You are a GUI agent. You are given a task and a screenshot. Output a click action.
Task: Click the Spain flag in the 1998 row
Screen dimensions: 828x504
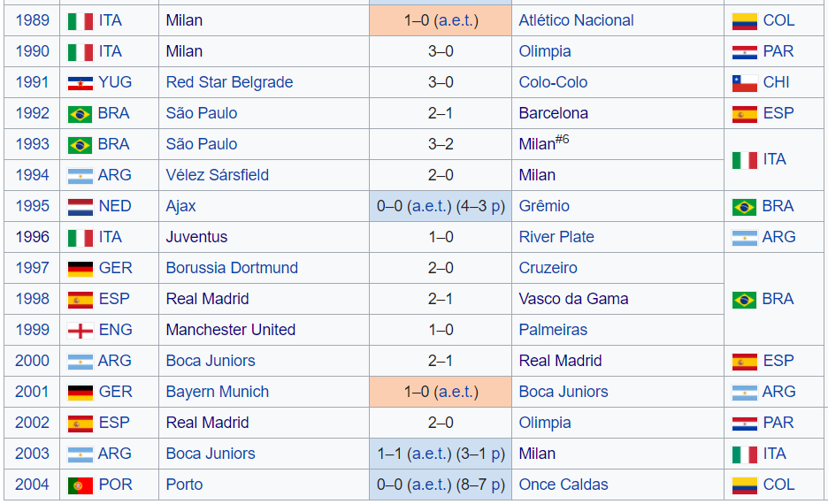click(x=80, y=300)
